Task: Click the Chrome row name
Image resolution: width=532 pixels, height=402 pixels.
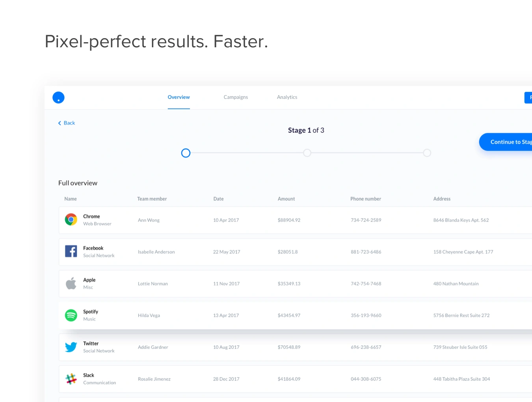Action: [91, 216]
